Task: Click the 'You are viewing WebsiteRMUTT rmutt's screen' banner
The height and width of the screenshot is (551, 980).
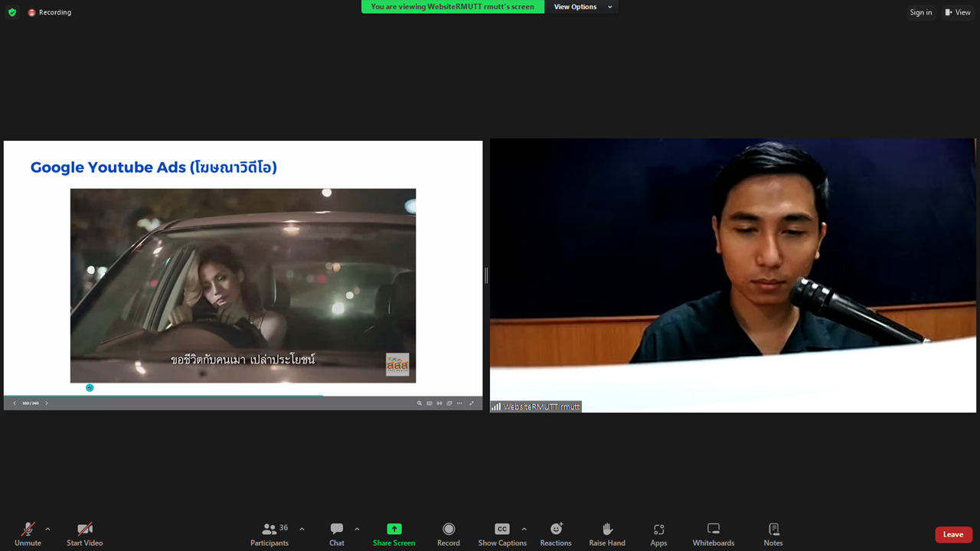Action: (x=452, y=7)
